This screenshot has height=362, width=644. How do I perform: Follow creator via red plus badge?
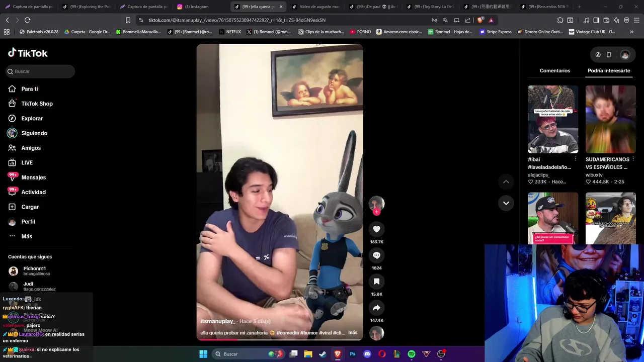click(x=376, y=212)
